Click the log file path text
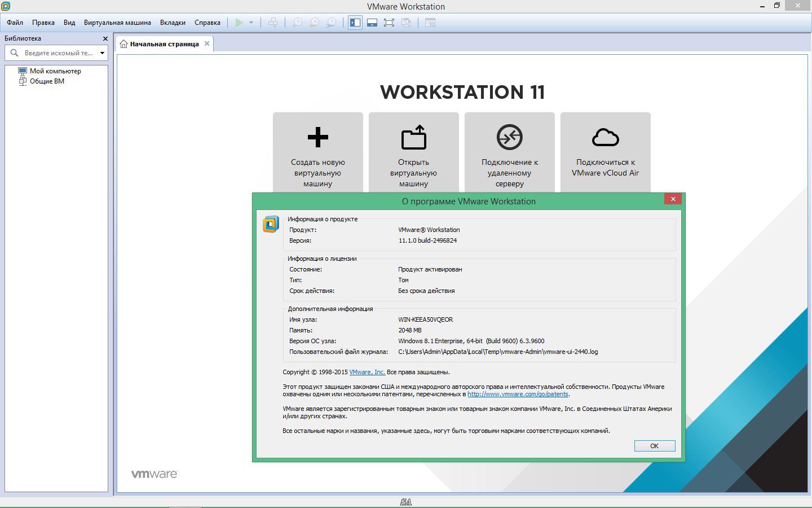The image size is (812, 508). point(498,352)
